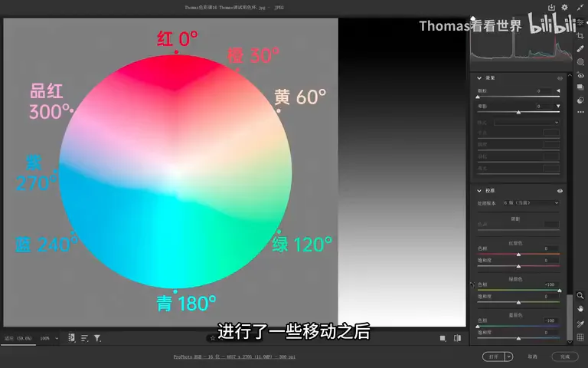Screen dimensions: 588x368
Task: Click the grain 颗粒 value field
Action: pyautogui.click(x=544, y=91)
